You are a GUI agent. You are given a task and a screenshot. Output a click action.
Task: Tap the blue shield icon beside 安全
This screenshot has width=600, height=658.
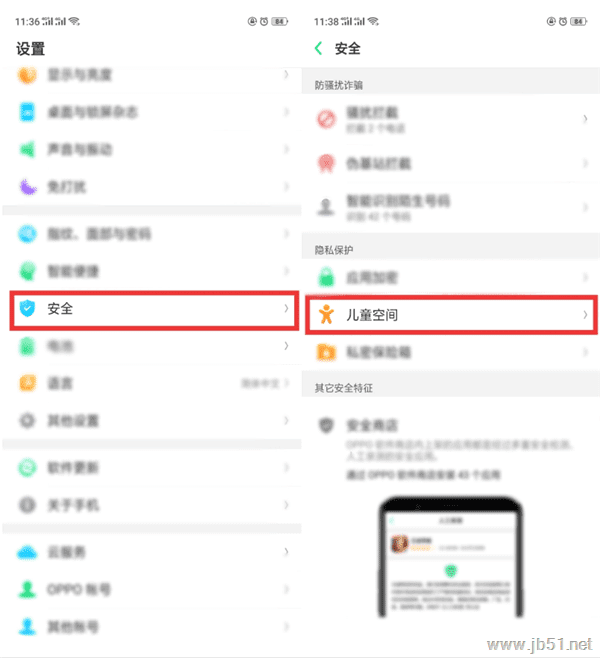point(27,308)
